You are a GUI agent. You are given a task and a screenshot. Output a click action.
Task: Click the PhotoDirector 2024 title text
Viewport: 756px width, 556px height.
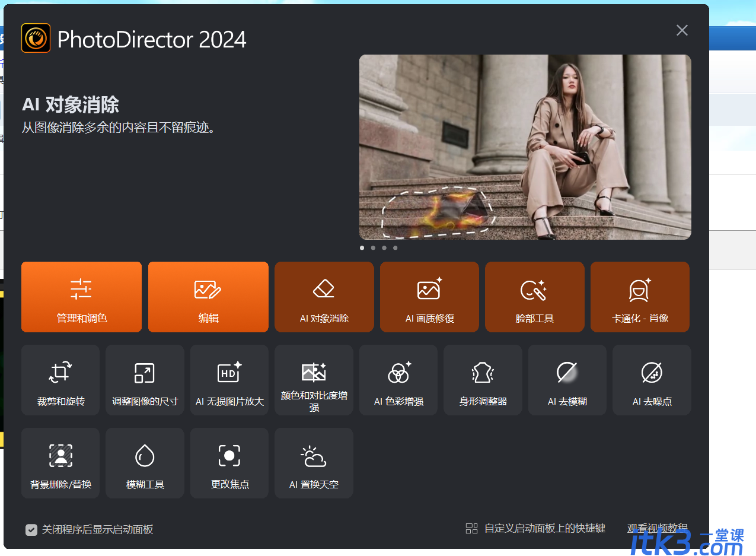pyautogui.click(x=152, y=40)
